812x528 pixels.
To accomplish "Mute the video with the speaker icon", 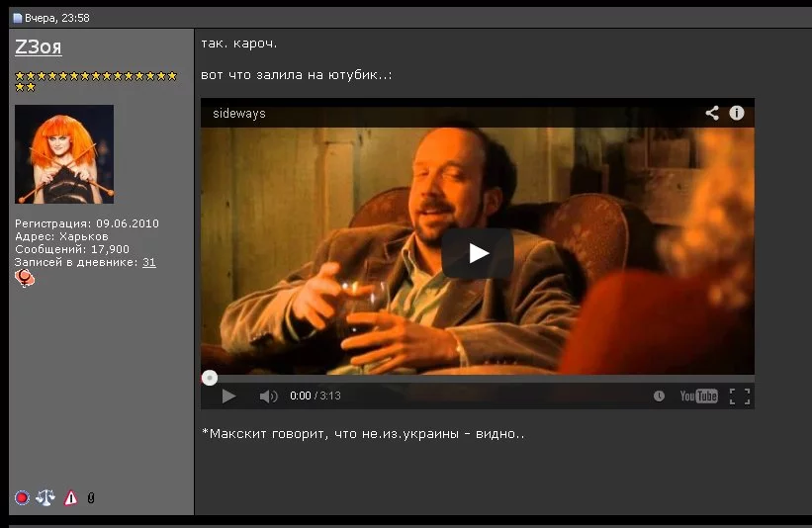I will 268,396.
